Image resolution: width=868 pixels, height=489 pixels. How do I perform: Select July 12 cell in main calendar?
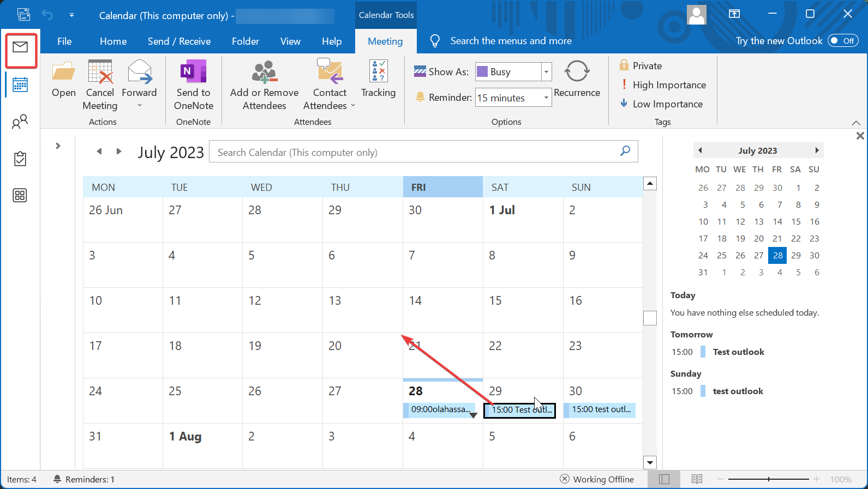[282, 310]
